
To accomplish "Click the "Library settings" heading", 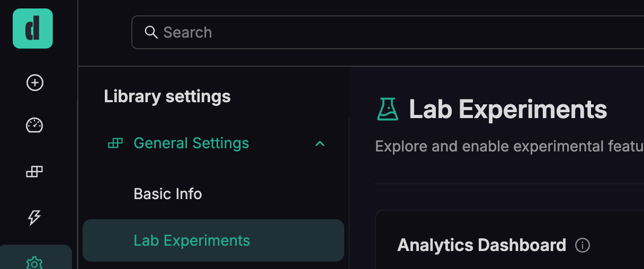I will 167,96.
